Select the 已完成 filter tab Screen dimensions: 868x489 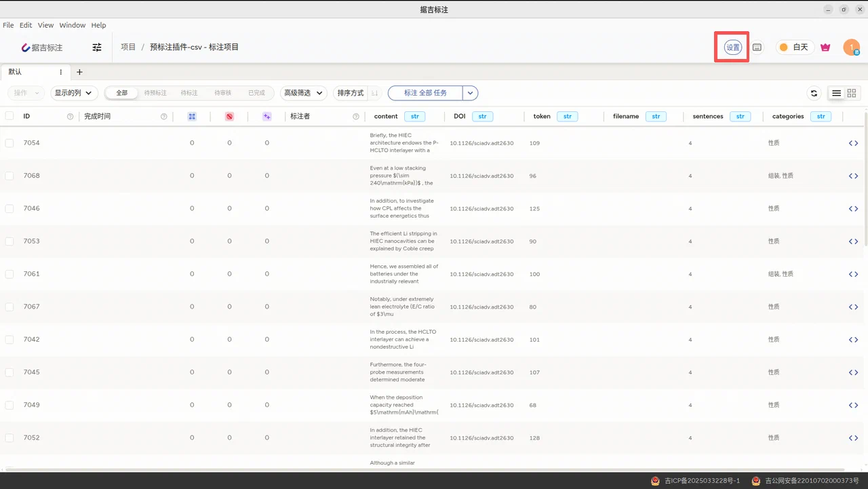coord(256,93)
